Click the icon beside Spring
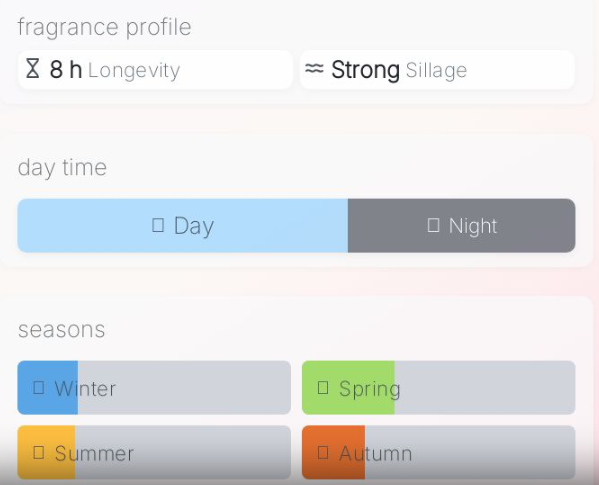This screenshot has height=485, width=599. (x=323, y=388)
